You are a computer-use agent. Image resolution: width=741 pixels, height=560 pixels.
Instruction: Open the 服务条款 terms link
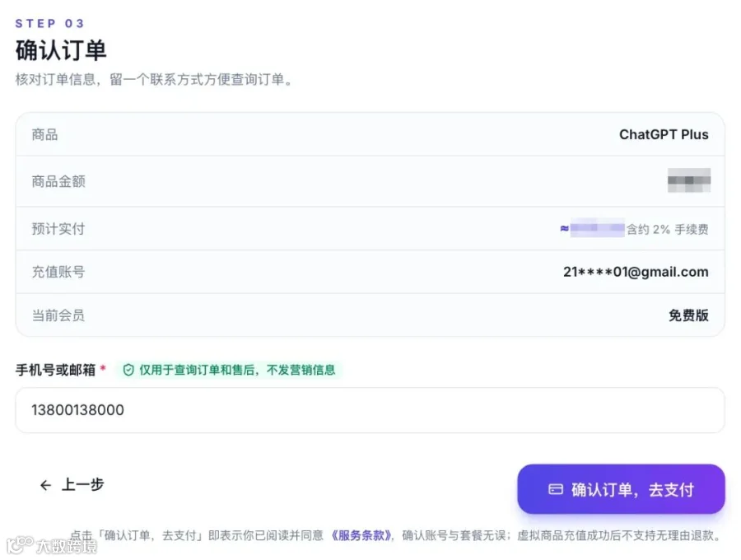click(x=362, y=535)
